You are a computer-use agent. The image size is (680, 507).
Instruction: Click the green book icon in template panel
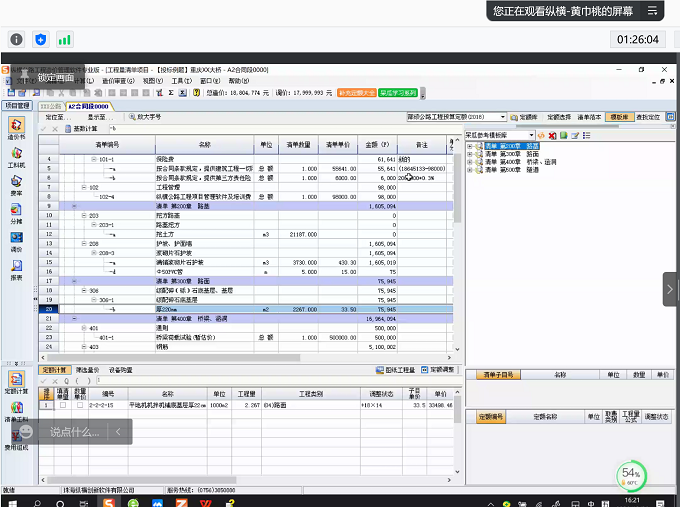[563, 135]
